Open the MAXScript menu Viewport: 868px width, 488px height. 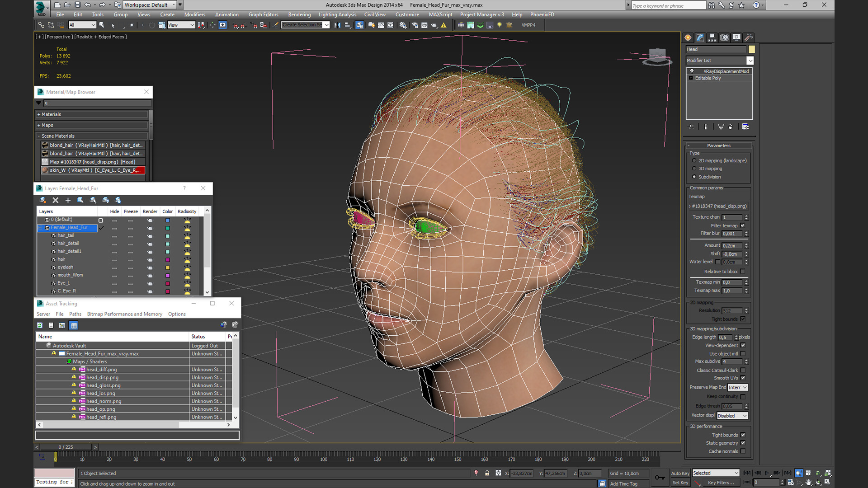point(440,14)
